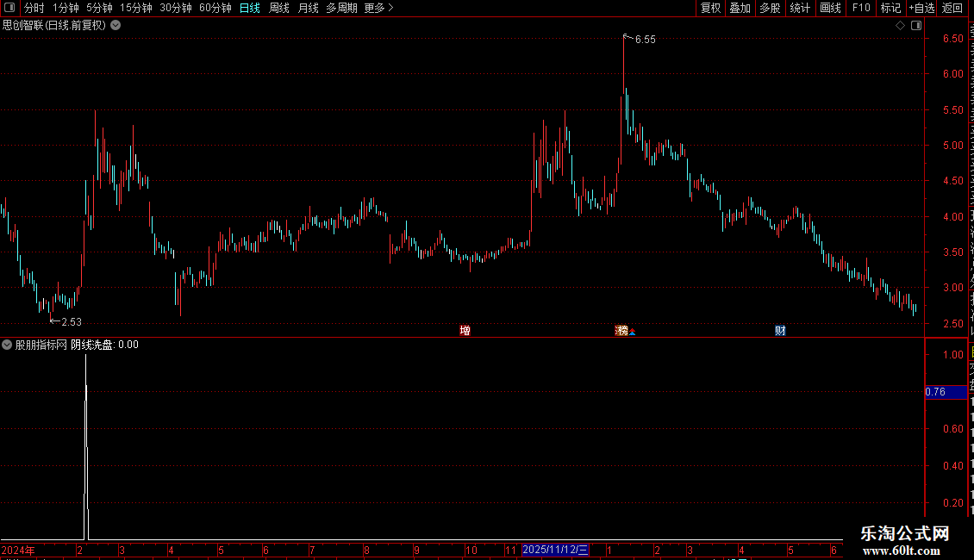Click the 增 event marker on chart

point(465,330)
